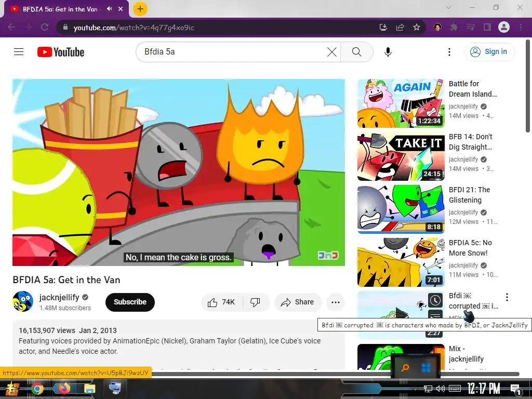Close the BFDIA 5a browser tab
Image resolution: width=532 pixels, height=399 pixels.
pos(121,9)
